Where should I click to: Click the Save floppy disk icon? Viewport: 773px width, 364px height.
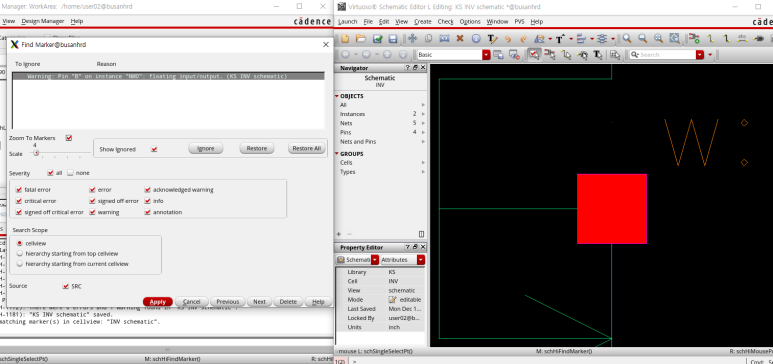tap(393, 38)
